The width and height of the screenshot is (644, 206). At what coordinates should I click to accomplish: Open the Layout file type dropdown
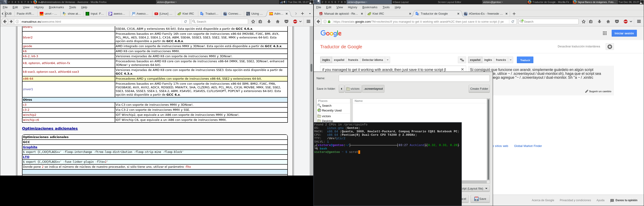pos(476,189)
